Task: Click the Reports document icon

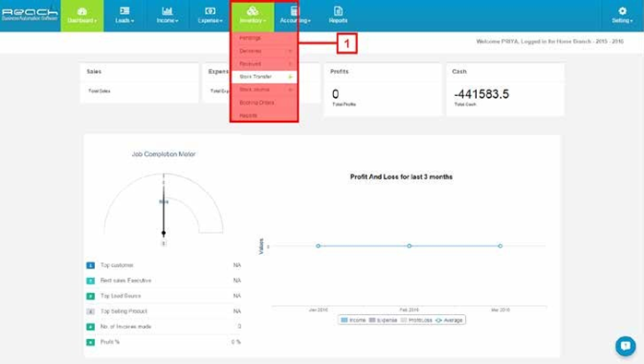Action: [x=338, y=11]
